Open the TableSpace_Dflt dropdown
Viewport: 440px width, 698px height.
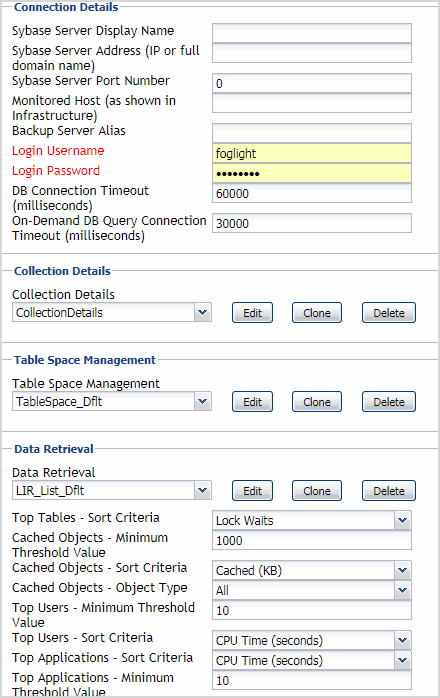pos(112,402)
